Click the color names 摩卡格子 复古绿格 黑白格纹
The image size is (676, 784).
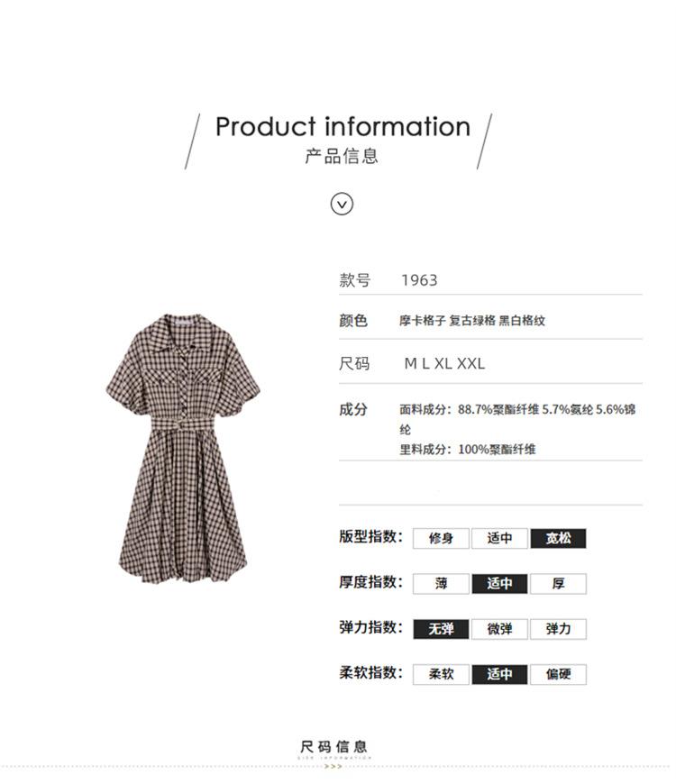(472, 321)
